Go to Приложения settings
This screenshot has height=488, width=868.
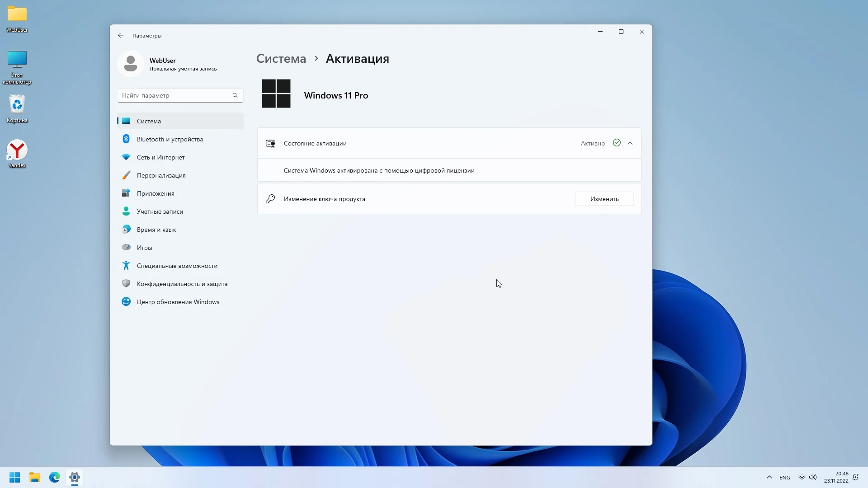[x=156, y=193]
